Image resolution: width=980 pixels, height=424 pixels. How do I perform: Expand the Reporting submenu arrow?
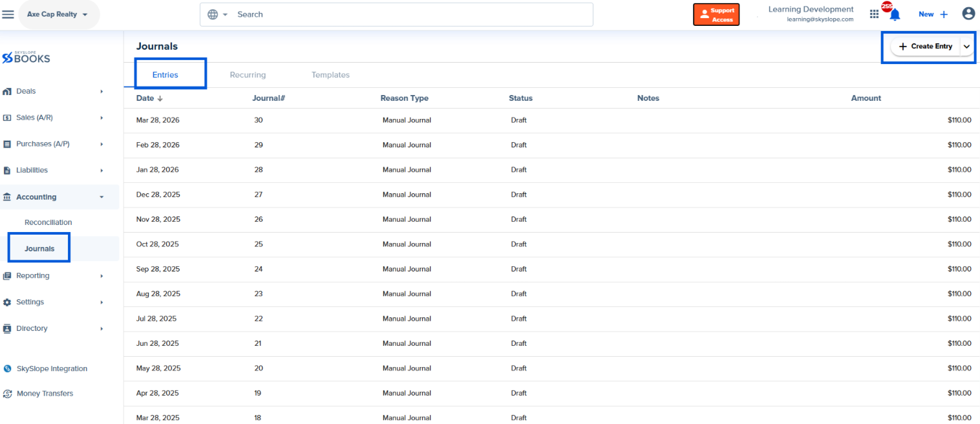click(101, 276)
